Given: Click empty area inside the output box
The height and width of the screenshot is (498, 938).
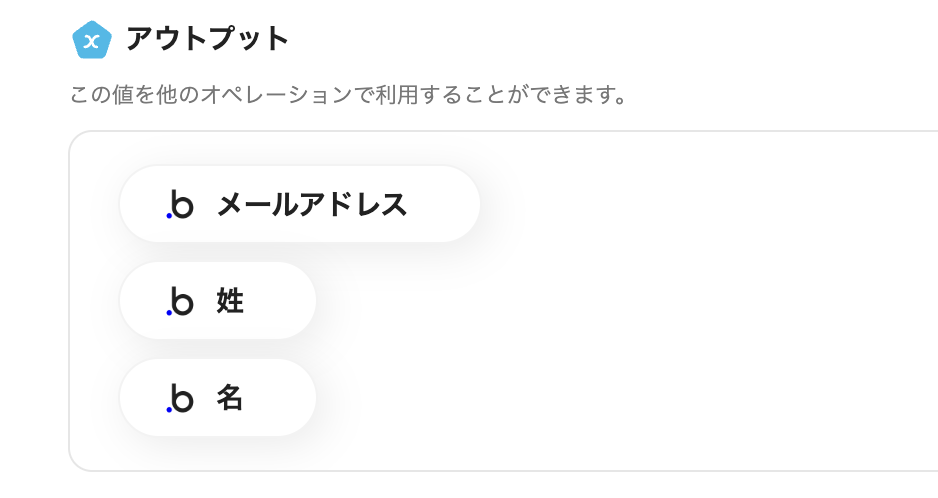Looking at the screenshot, I should (x=650, y=320).
